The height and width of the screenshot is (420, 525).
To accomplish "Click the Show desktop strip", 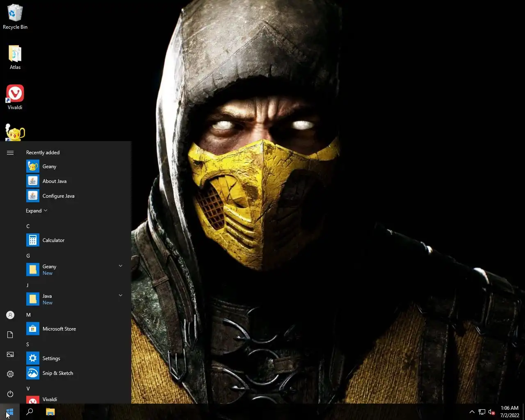I will pyautogui.click(x=524, y=412).
